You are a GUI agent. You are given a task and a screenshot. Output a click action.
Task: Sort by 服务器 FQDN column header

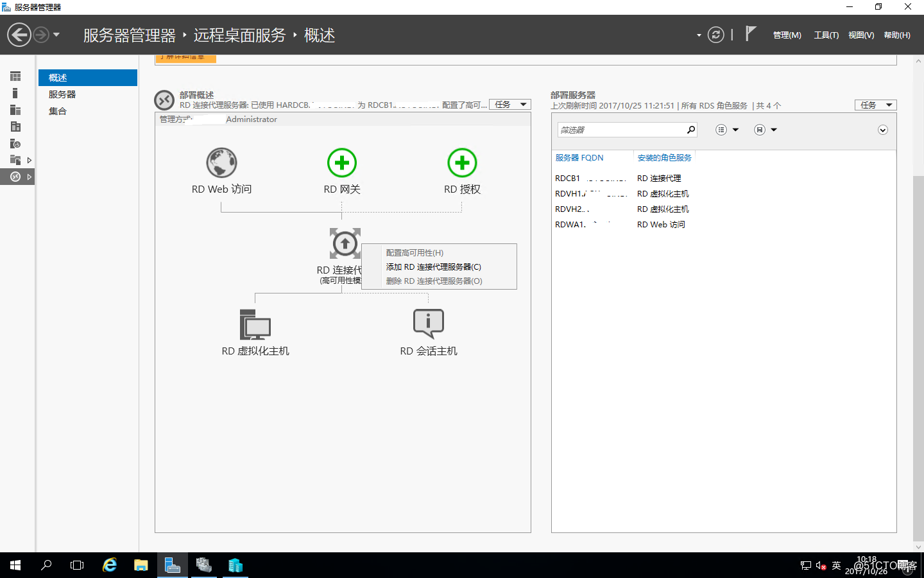click(579, 158)
